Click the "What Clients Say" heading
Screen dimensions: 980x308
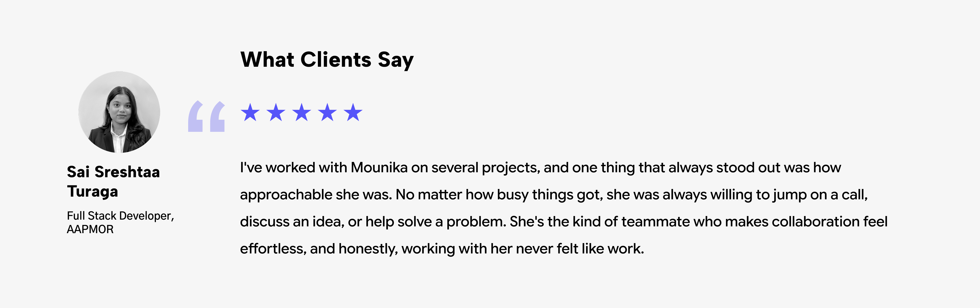(x=327, y=60)
